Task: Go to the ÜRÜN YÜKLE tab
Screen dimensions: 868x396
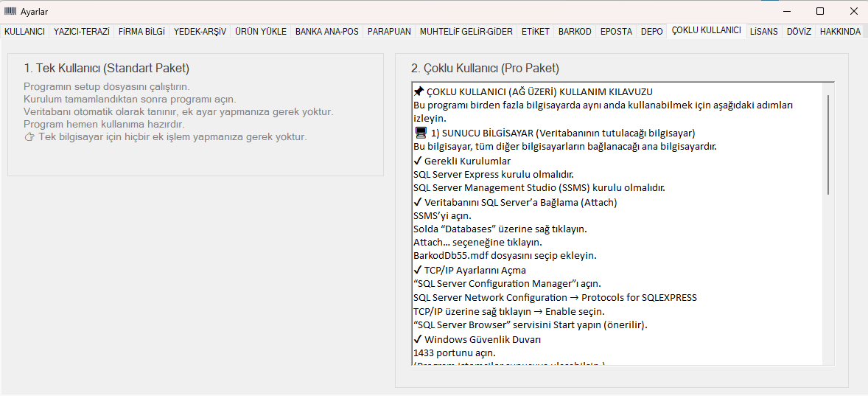Action: click(260, 32)
